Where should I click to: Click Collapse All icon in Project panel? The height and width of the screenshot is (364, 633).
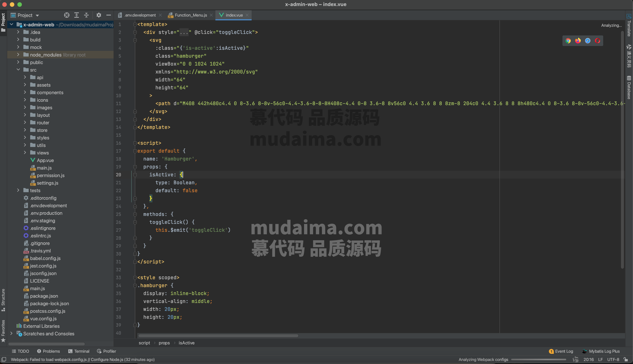pyautogui.click(x=86, y=15)
